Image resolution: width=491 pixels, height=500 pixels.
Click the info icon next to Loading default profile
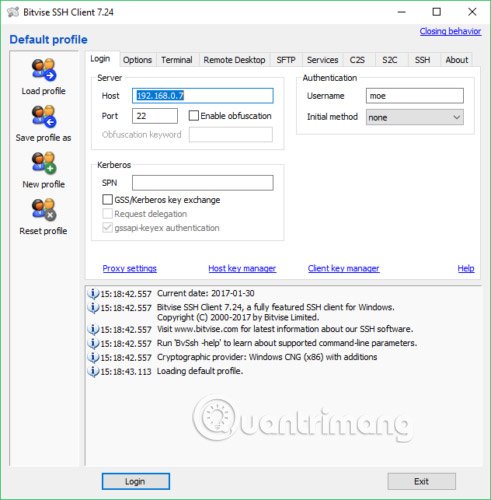point(93,371)
